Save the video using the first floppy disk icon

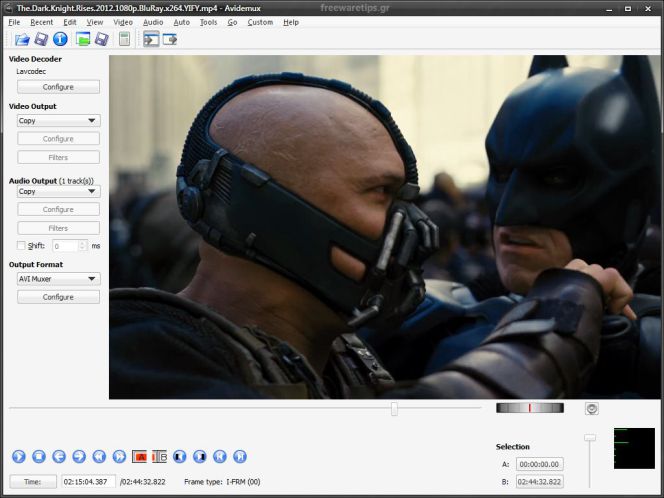41,39
